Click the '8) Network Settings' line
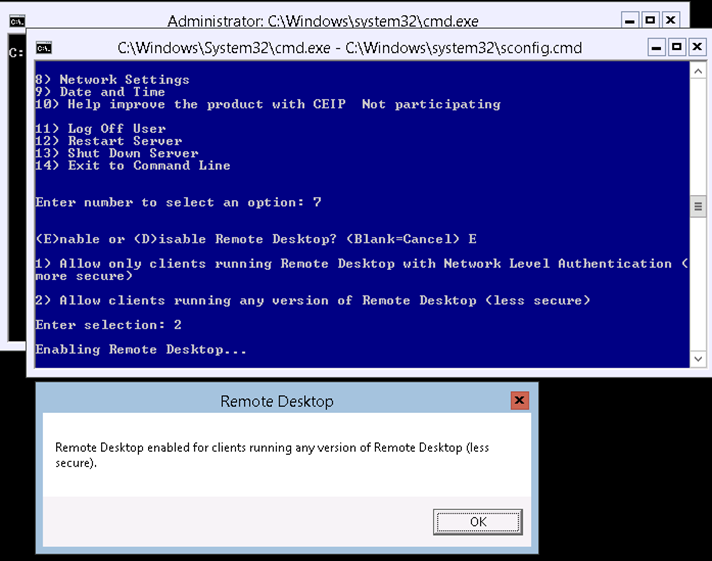 [112, 79]
